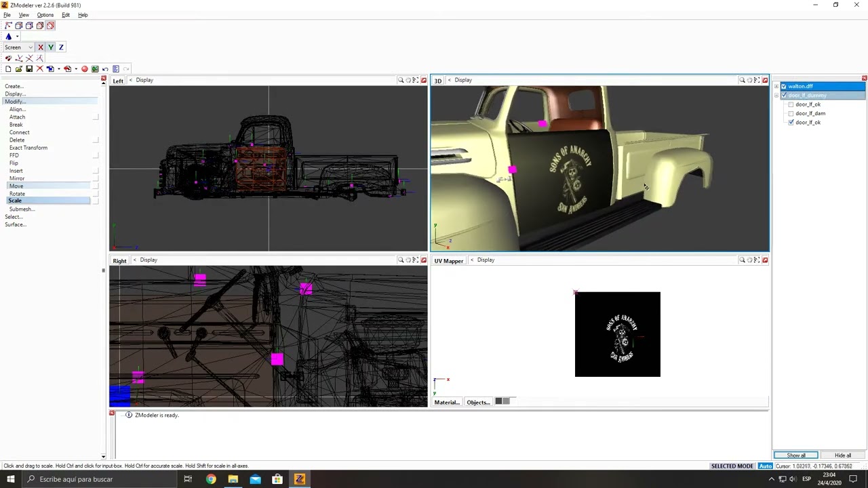
Task: Activate the red highlighted cube mode icon
Action: click(x=50, y=26)
